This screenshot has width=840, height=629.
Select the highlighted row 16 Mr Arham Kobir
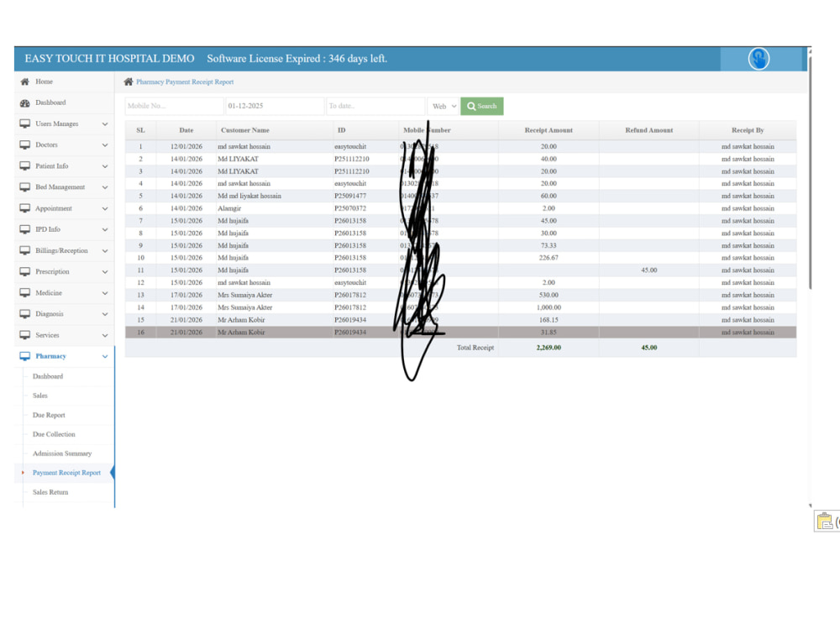click(x=460, y=333)
